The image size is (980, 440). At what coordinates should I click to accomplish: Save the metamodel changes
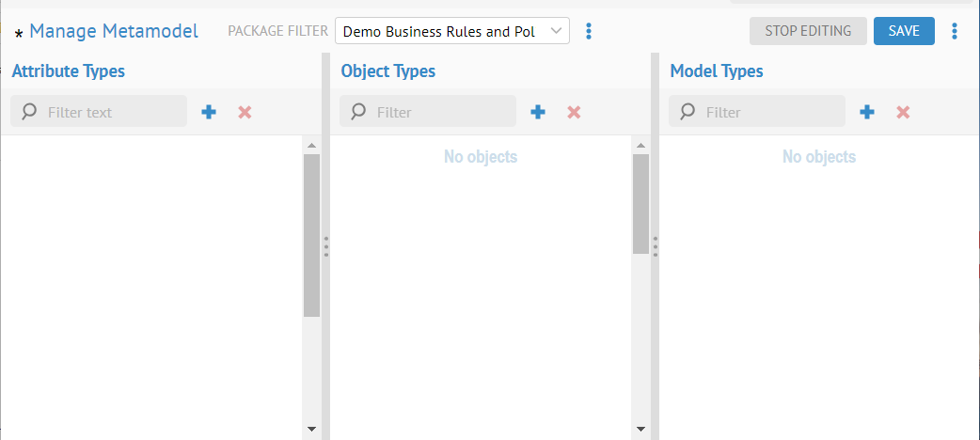click(x=904, y=31)
